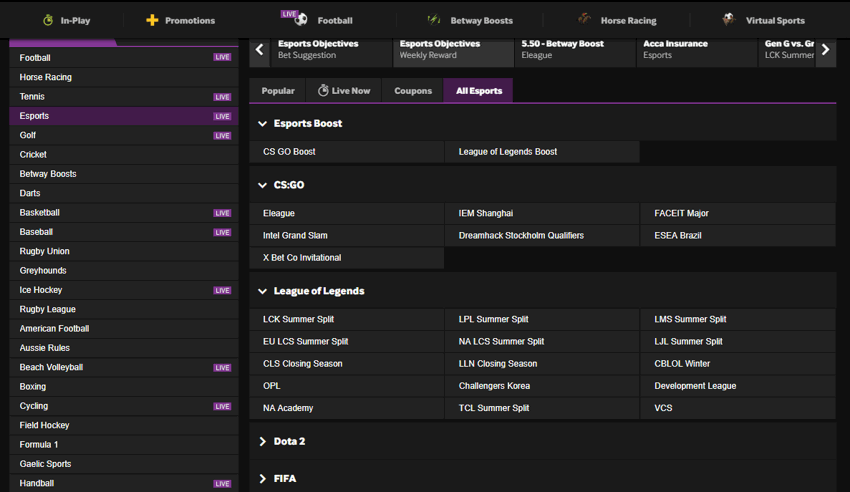Select Rugby Union in the sidebar
This screenshot has width=850, height=492.
(124, 251)
